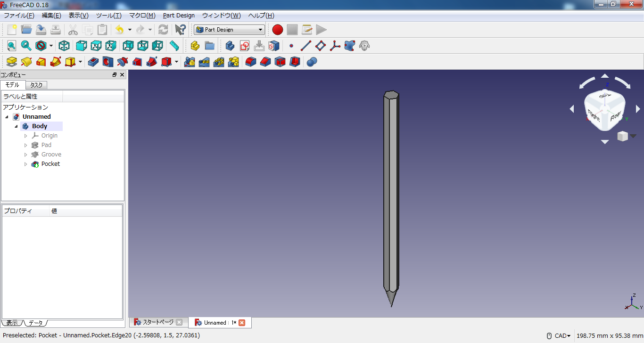This screenshot has width=644, height=343.
Task: Collapse the Body tree node
Action: tap(16, 126)
